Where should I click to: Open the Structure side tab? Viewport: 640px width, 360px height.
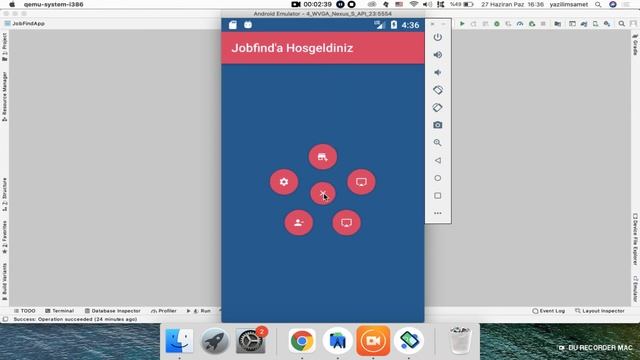click(5, 194)
